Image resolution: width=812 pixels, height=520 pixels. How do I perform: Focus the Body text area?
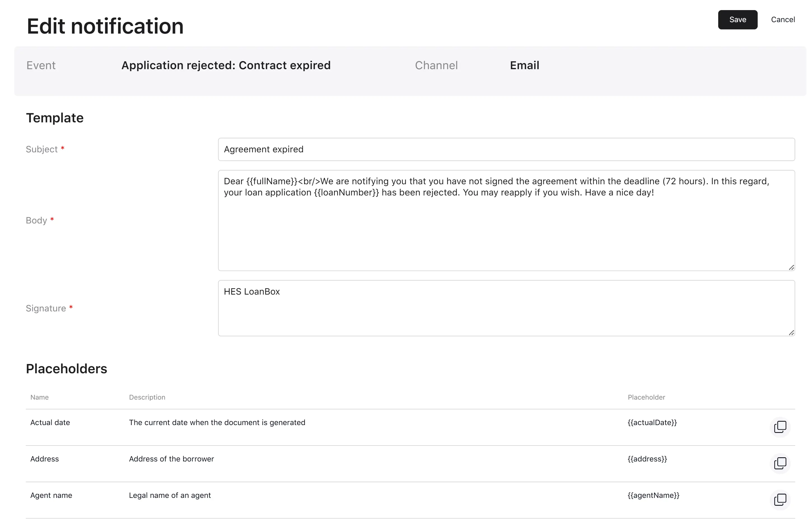(x=506, y=220)
